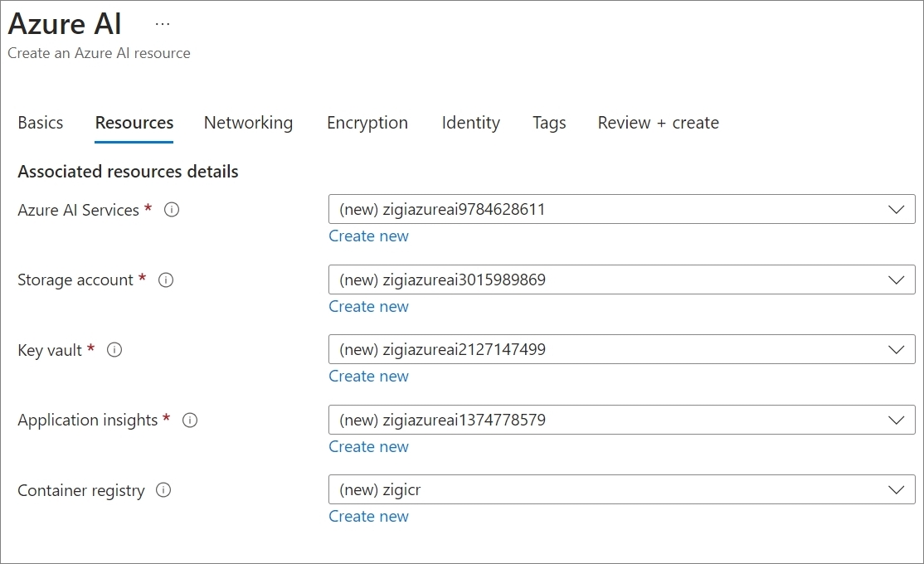Click Create new under Key vault

(368, 377)
